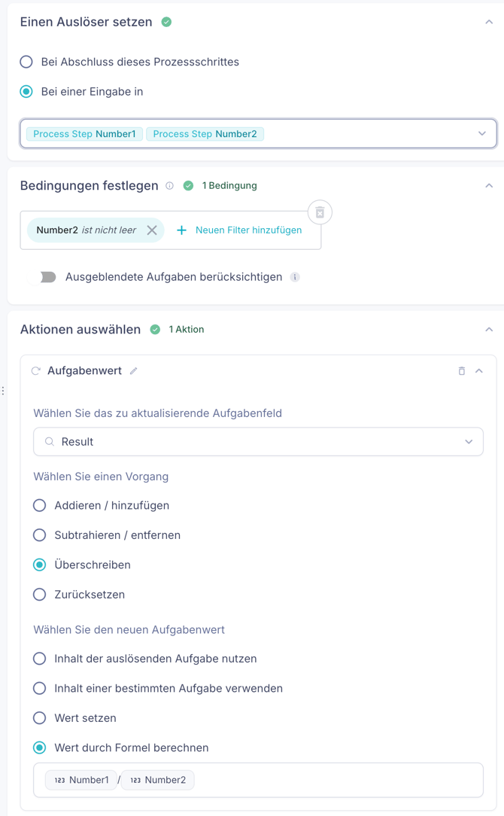Image resolution: width=504 pixels, height=816 pixels.
Task: Click the Number1 token in formula field
Action: (x=81, y=780)
